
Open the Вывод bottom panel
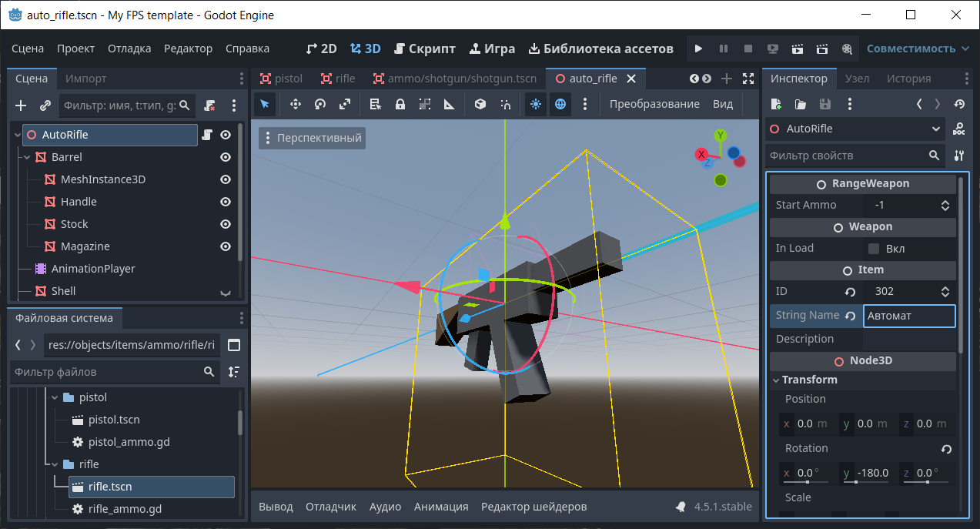coord(276,507)
